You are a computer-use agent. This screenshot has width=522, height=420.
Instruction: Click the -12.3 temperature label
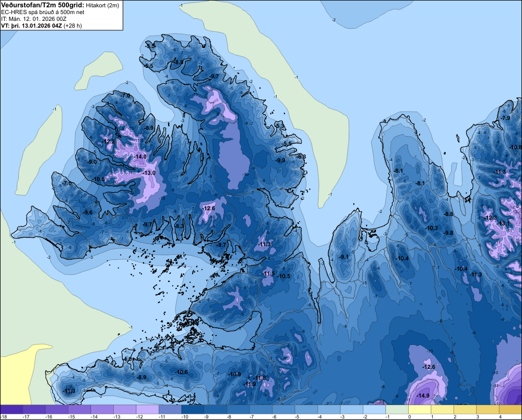pos(490,218)
